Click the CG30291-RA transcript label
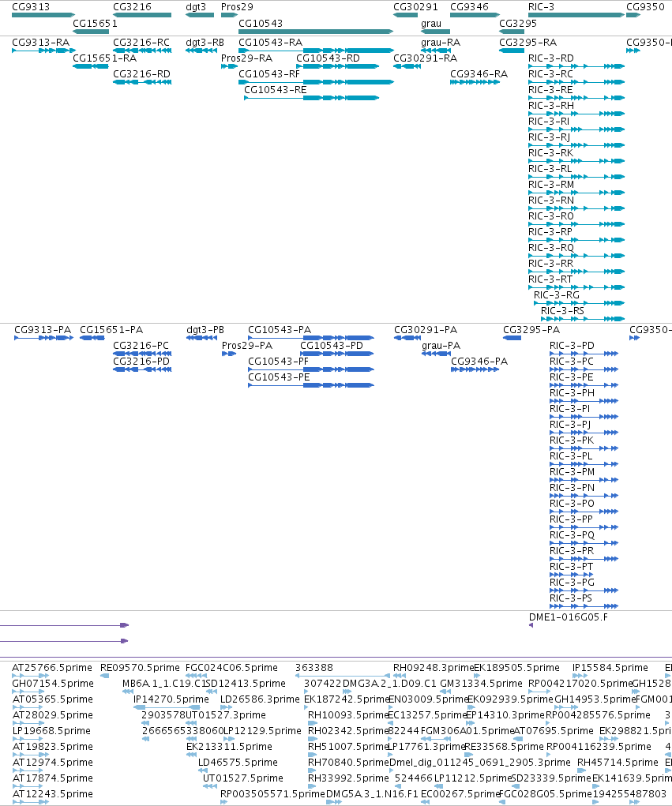672x806 pixels. 425,58
